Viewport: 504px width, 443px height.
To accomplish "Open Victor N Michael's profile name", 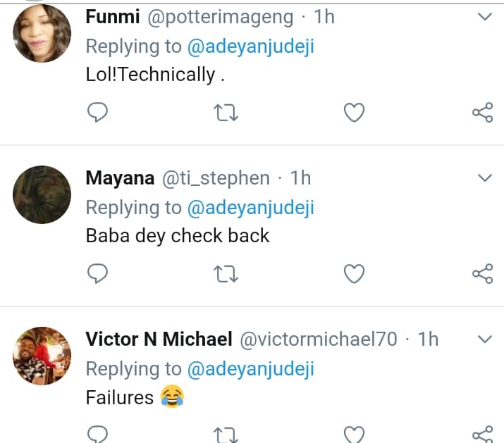I will (x=159, y=339).
